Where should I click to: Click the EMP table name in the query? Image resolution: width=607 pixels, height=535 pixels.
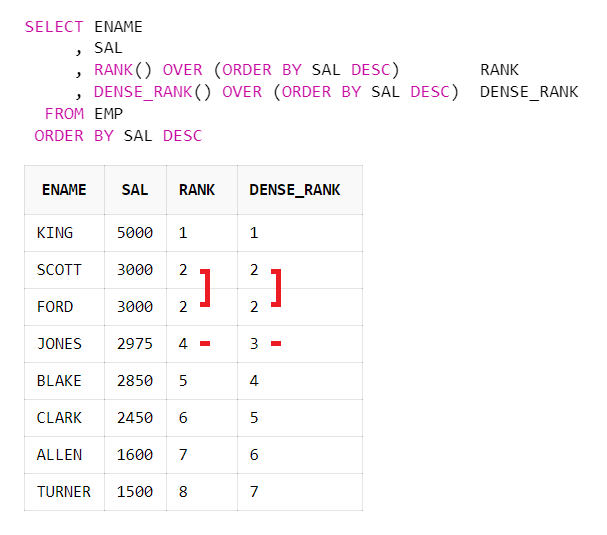coord(108,114)
